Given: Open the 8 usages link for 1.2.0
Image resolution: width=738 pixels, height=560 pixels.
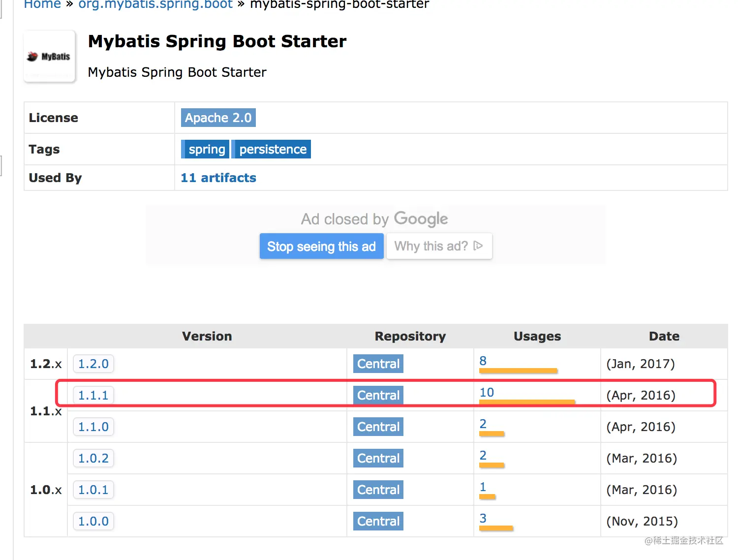Looking at the screenshot, I should click(x=483, y=361).
